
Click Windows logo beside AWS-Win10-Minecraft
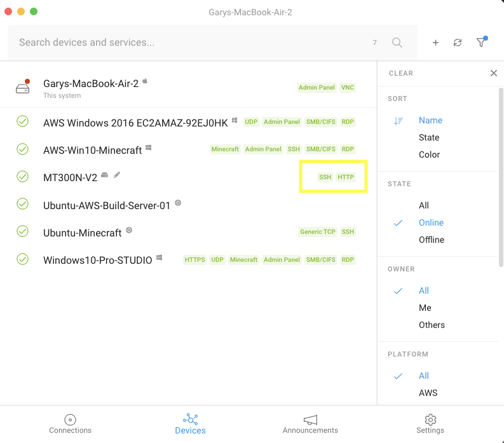tap(149, 147)
